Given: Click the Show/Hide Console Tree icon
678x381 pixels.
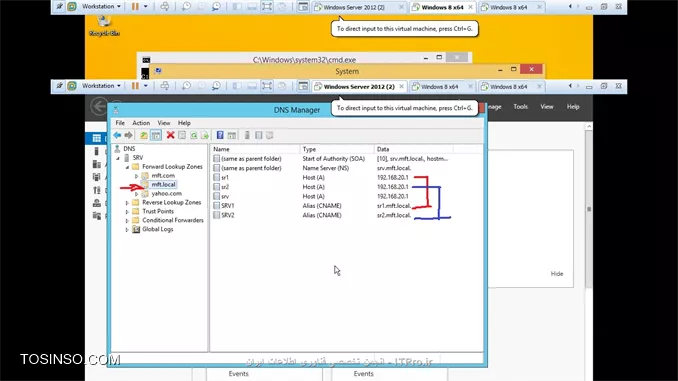Looking at the screenshot, I should [x=156, y=135].
